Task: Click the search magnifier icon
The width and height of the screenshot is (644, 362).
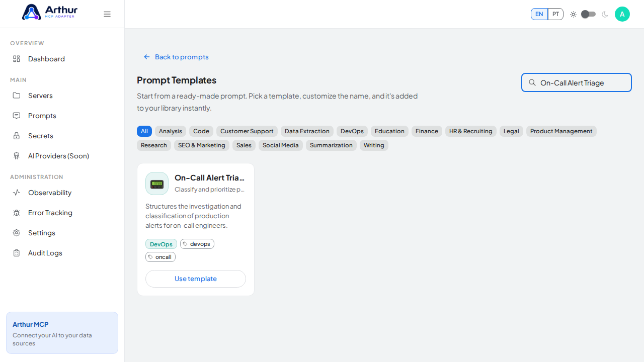Action: (x=532, y=82)
